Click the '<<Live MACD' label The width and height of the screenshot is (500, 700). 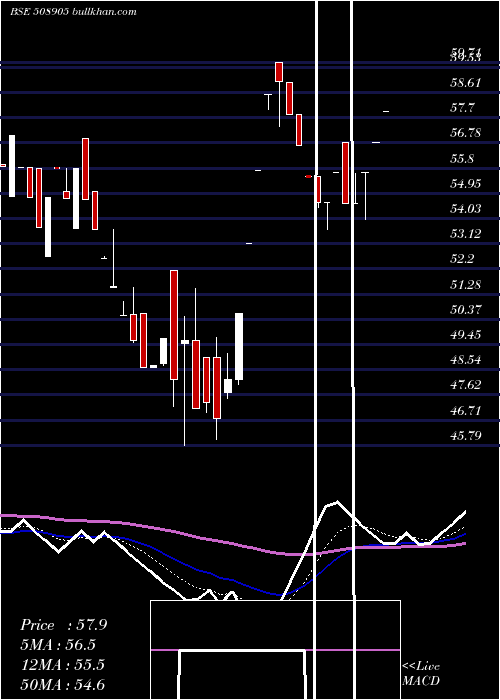click(x=421, y=674)
